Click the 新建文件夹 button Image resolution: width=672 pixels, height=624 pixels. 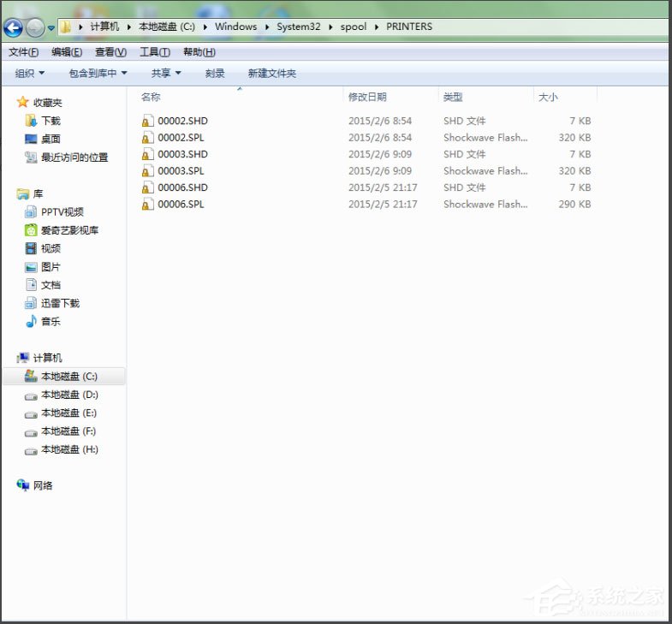(x=271, y=74)
